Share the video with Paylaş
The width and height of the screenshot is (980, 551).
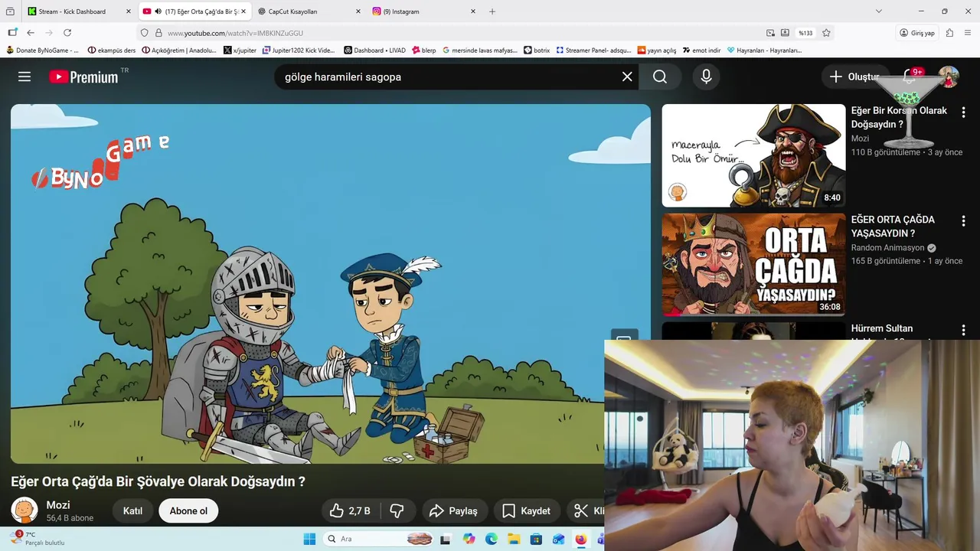453,510
